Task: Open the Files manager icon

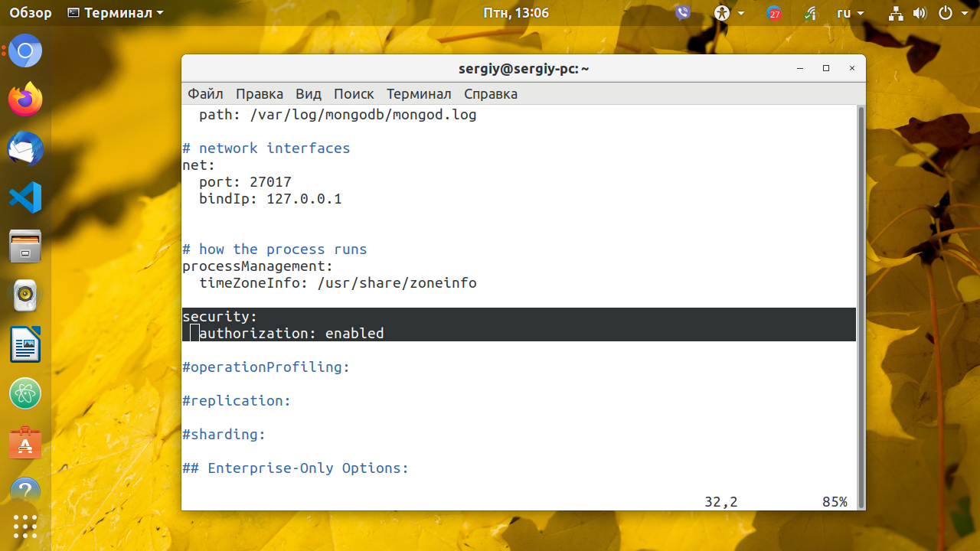Action: pos(25,246)
